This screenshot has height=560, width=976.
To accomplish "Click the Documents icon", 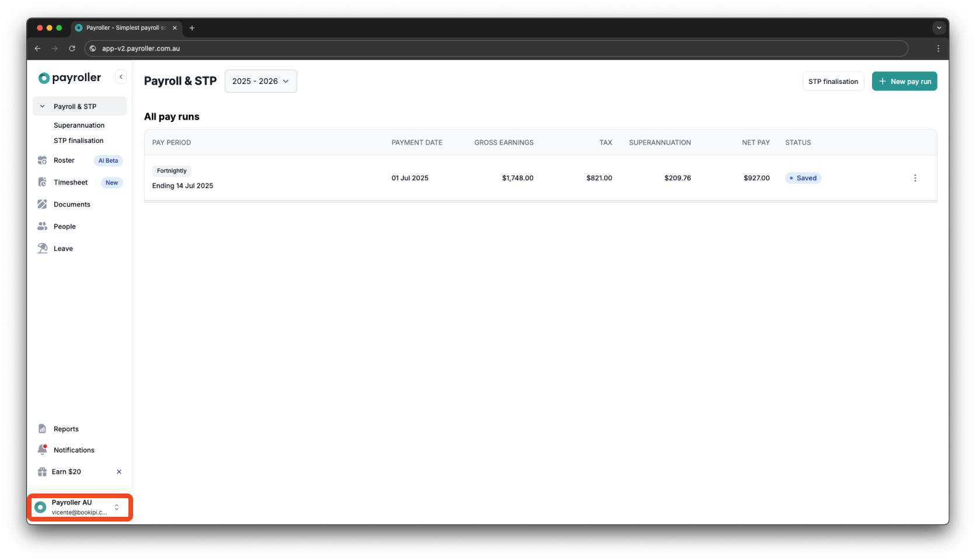I will point(42,204).
